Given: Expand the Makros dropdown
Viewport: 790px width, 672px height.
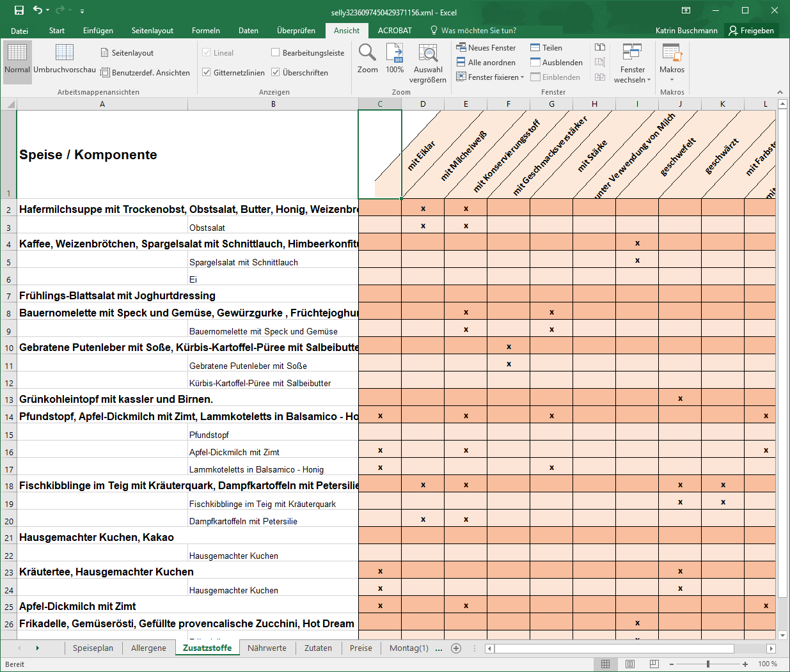Looking at the screenshot, I should pos(672,80).
